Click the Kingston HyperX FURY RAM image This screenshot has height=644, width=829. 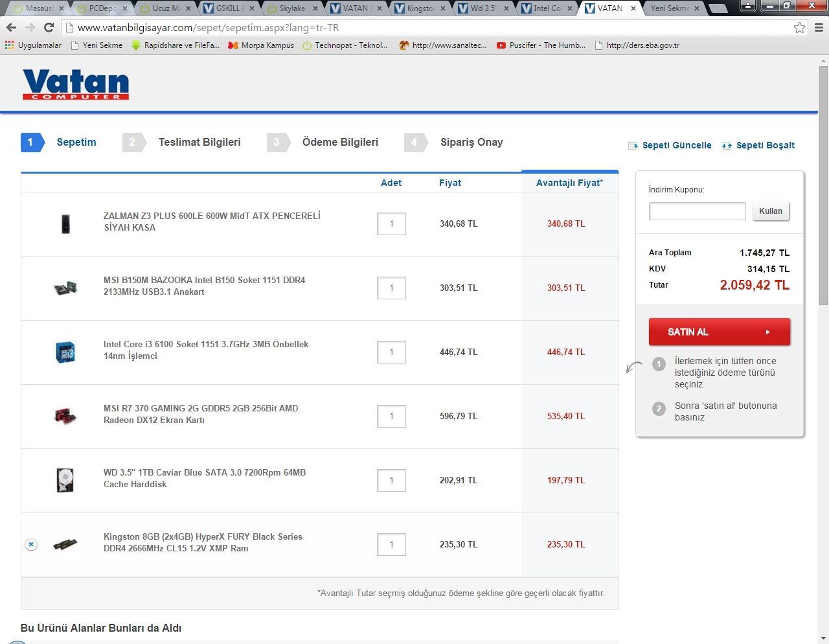[65, 544]
